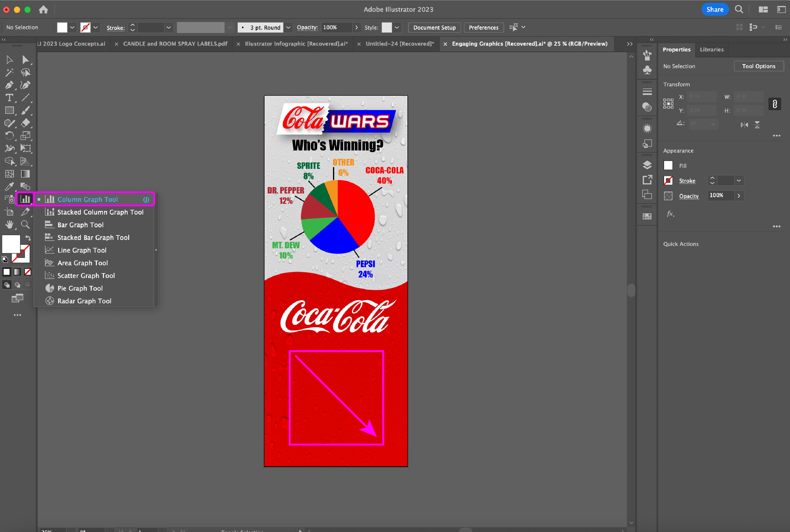Open the fill color dropdown in control bar

tap(72, 28)
